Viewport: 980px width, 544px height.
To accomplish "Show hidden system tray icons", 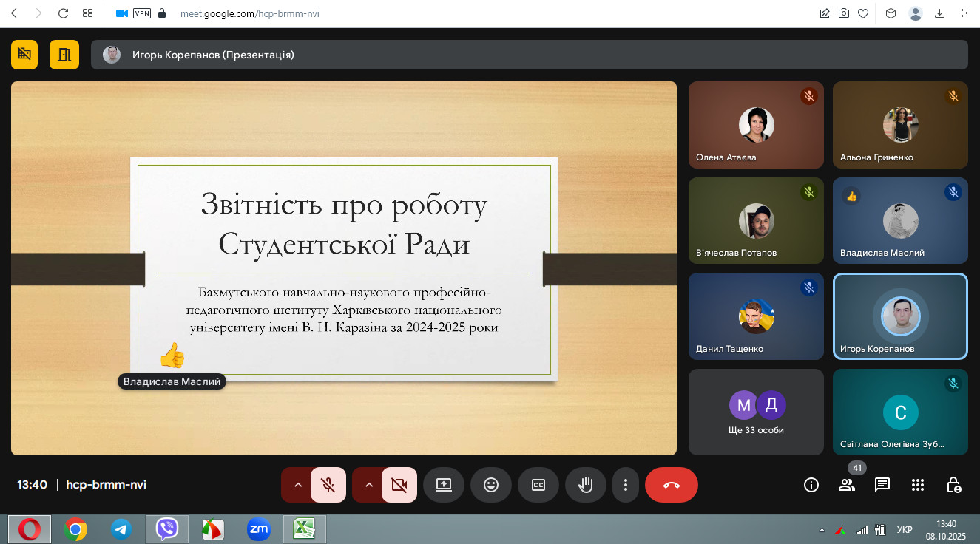I will coord(822,530).
